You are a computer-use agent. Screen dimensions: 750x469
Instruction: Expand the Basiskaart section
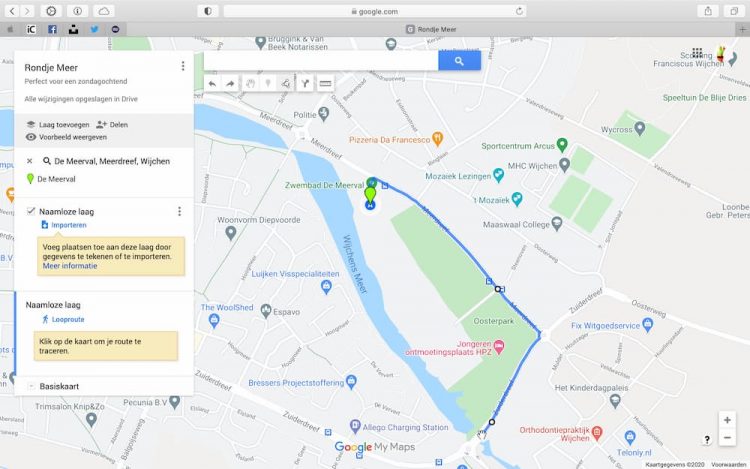pos(31,386)
